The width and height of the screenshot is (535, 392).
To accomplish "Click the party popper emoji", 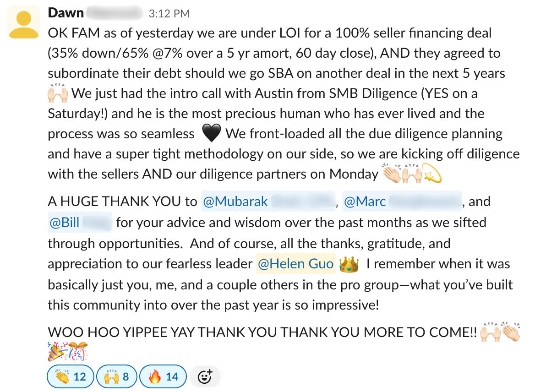I will pos(57,352).
